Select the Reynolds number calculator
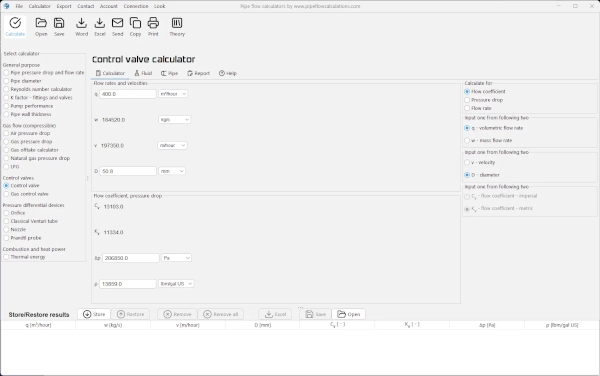The image size is (600, 376). [38, 89]
